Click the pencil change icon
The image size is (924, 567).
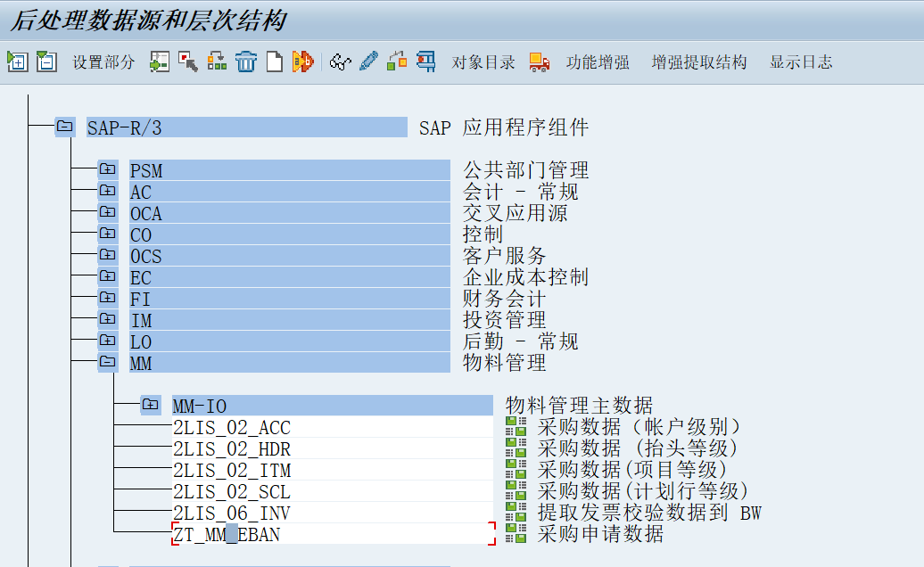[369, 62]
